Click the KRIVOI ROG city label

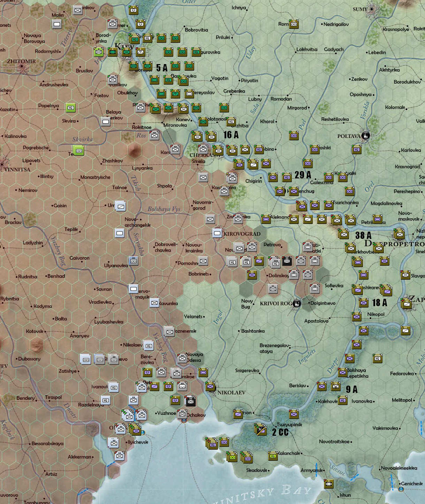[276, 303]
